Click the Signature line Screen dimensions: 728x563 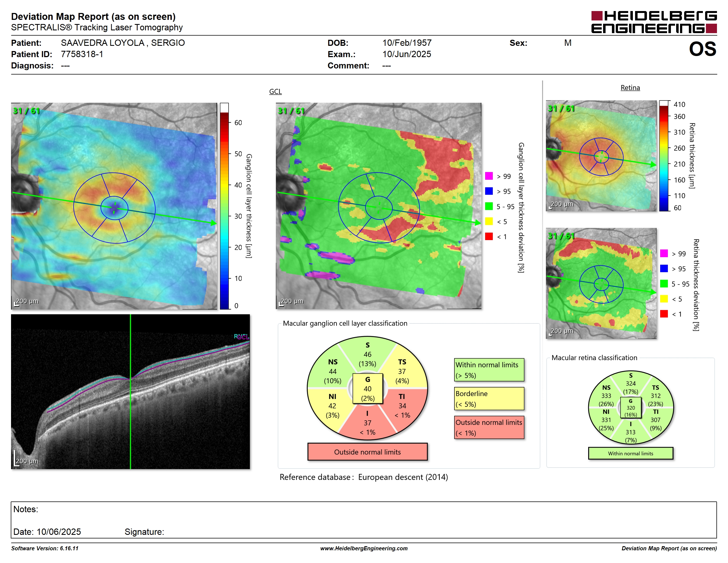[x=144, y=532]
